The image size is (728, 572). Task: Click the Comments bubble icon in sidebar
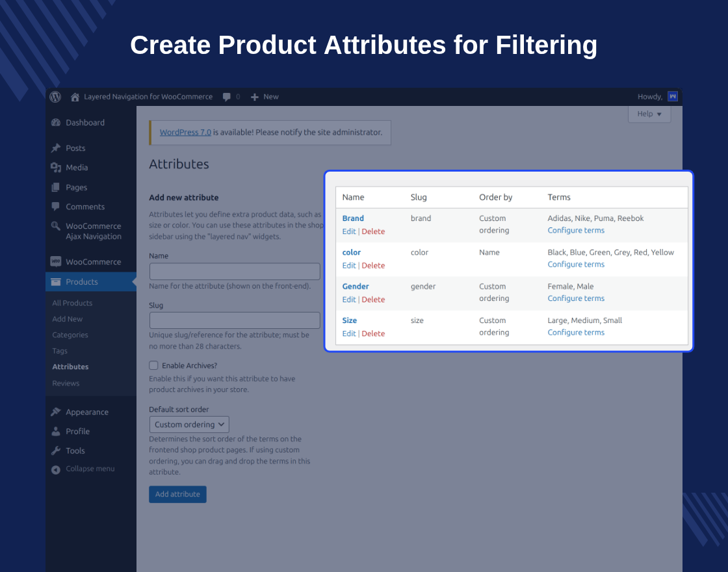click(56, 206)
